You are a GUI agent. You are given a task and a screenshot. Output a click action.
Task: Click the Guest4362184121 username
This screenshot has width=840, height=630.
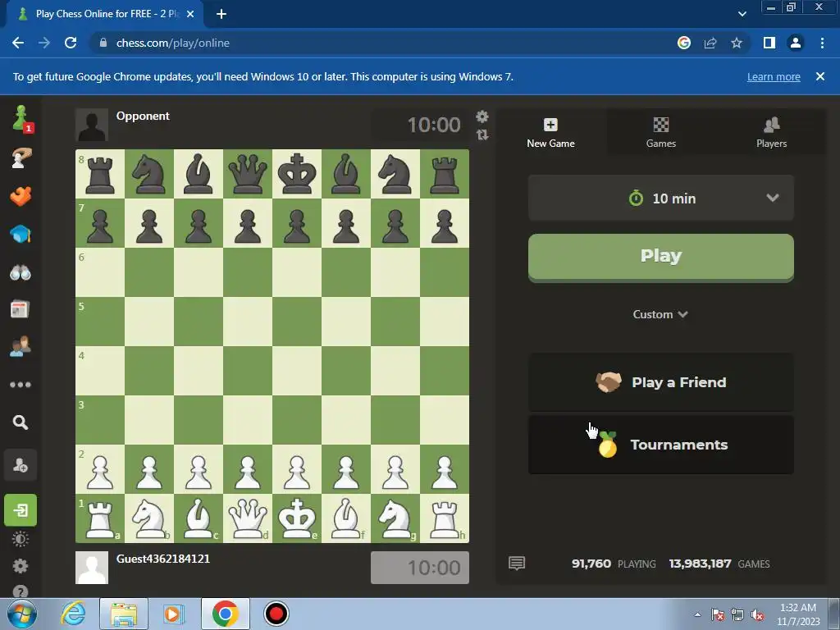click(163, 559)
